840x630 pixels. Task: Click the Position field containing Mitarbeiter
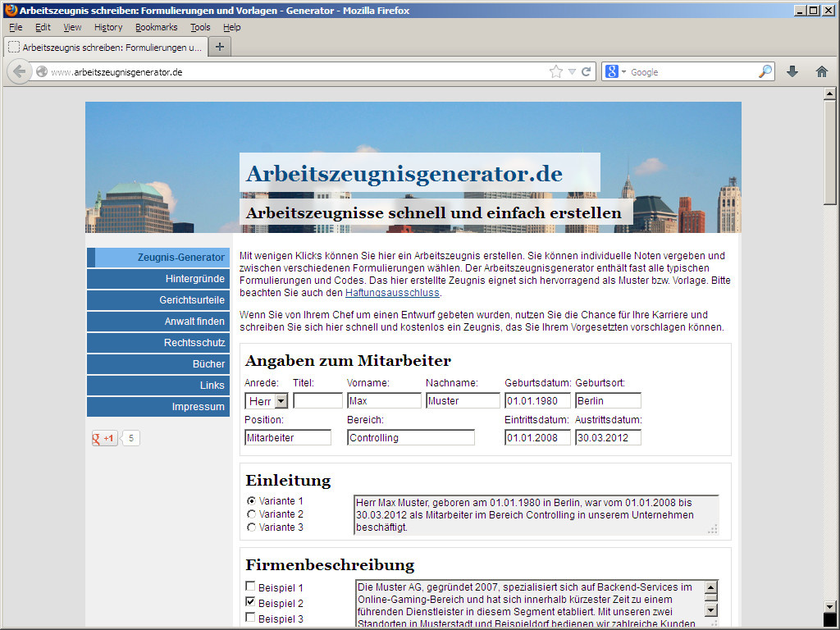coord(288,438)
